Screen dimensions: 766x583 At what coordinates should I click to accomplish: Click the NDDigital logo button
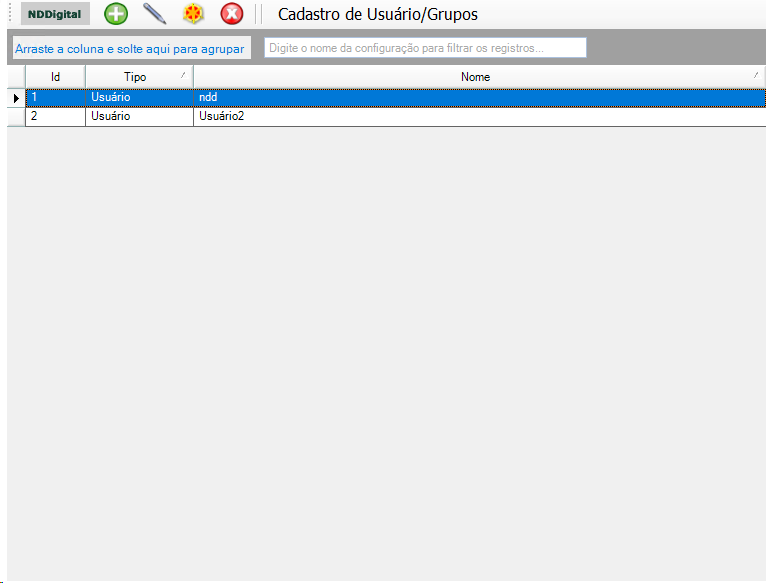coord(55,14)
